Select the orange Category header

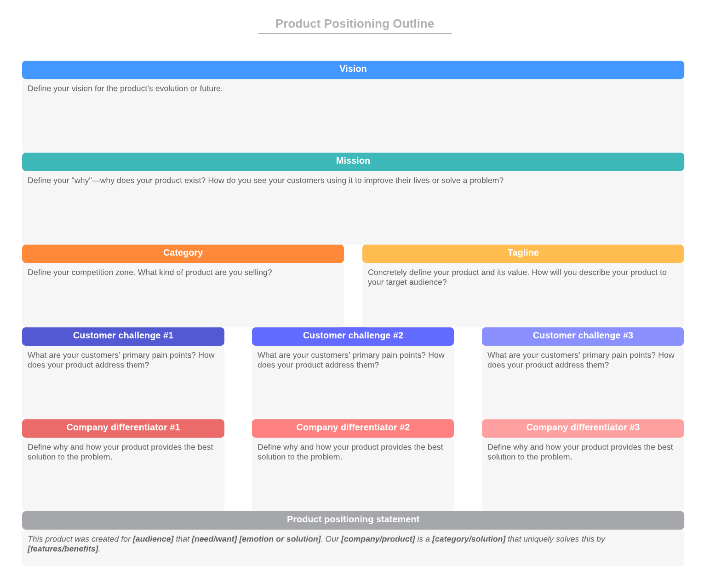point(183,253)
